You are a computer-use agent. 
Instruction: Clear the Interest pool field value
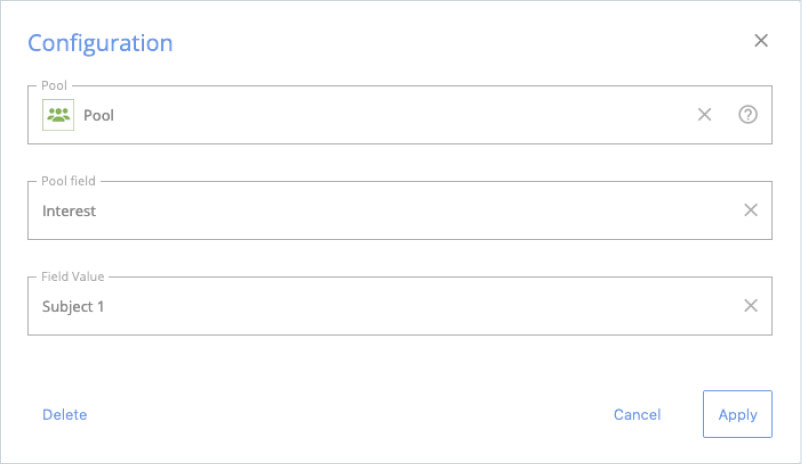coord(750,210)
